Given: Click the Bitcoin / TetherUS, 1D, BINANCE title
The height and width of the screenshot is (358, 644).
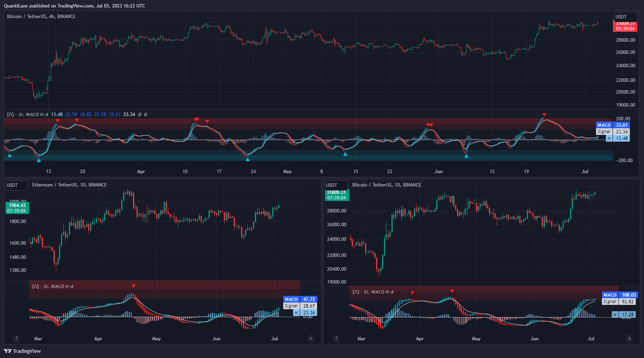Looking at the screenshot, I should (387, 185).
